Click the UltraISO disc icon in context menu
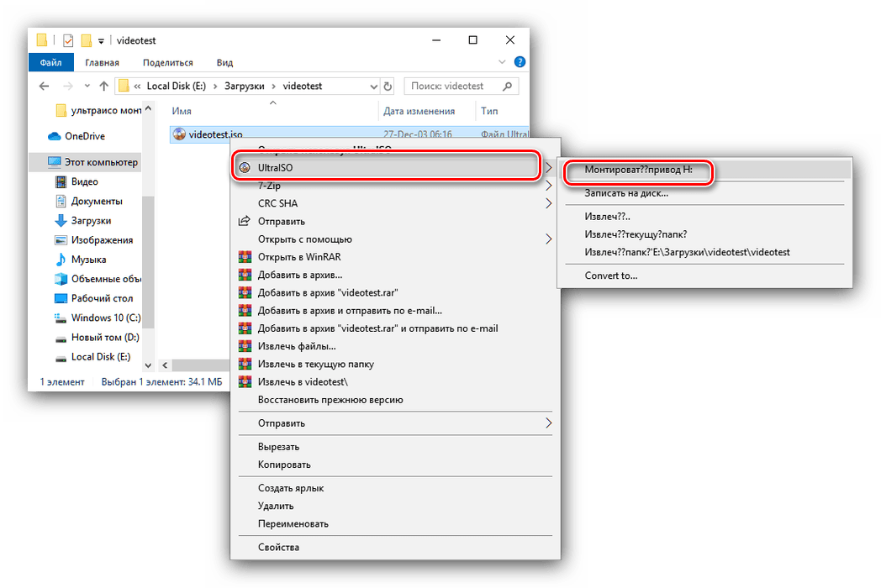881x588 pixels. 245,168
